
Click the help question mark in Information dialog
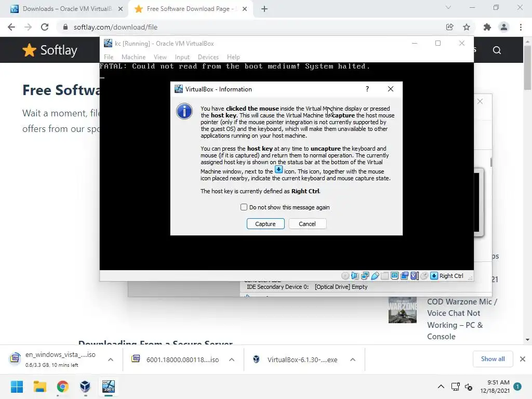(x=367, y=89)
